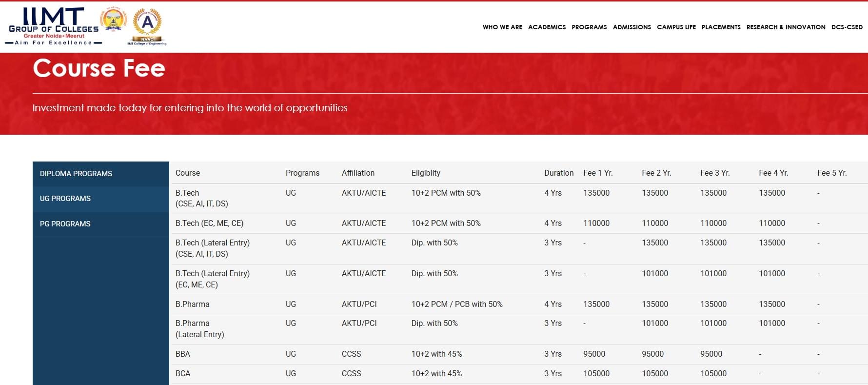Switch to the PG PROGRAMS tab
Viewport: 868px width, 385px height.
pos(65,224)
